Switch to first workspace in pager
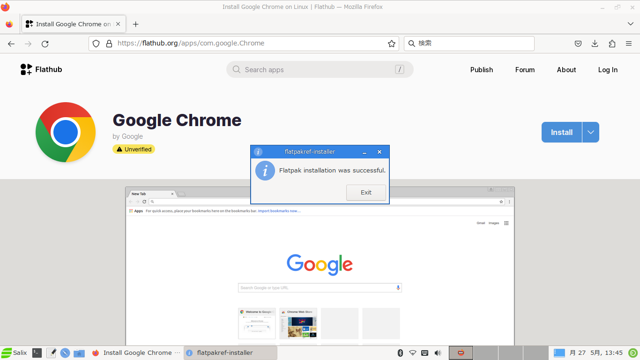This screenshot has height=360, width=640. point(461,353)
